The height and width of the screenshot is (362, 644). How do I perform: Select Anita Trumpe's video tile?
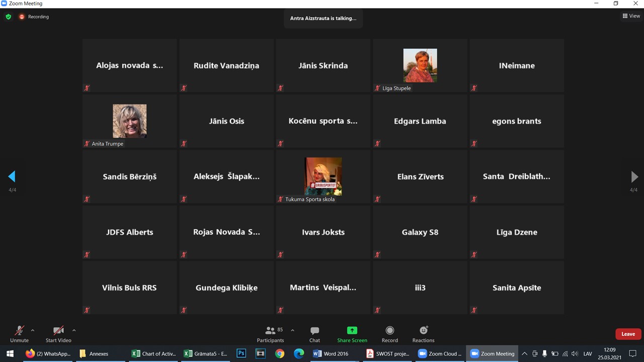[129, 121]
